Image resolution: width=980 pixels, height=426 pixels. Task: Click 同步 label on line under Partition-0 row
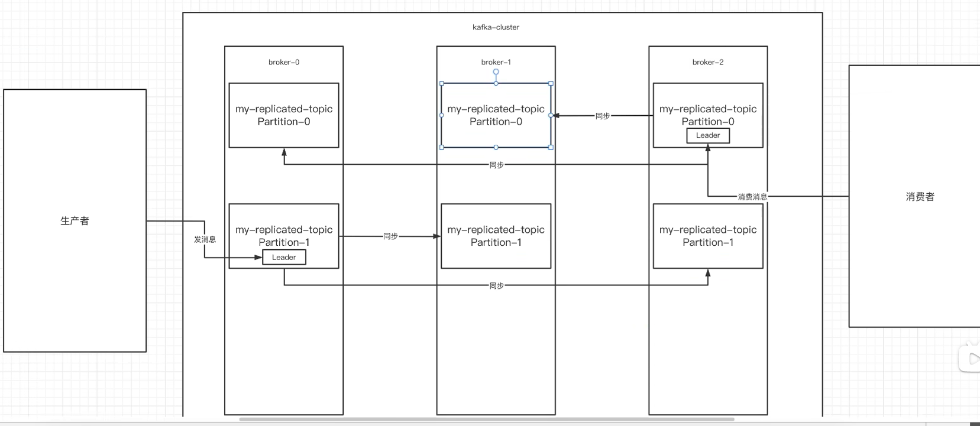coord(496,165)
